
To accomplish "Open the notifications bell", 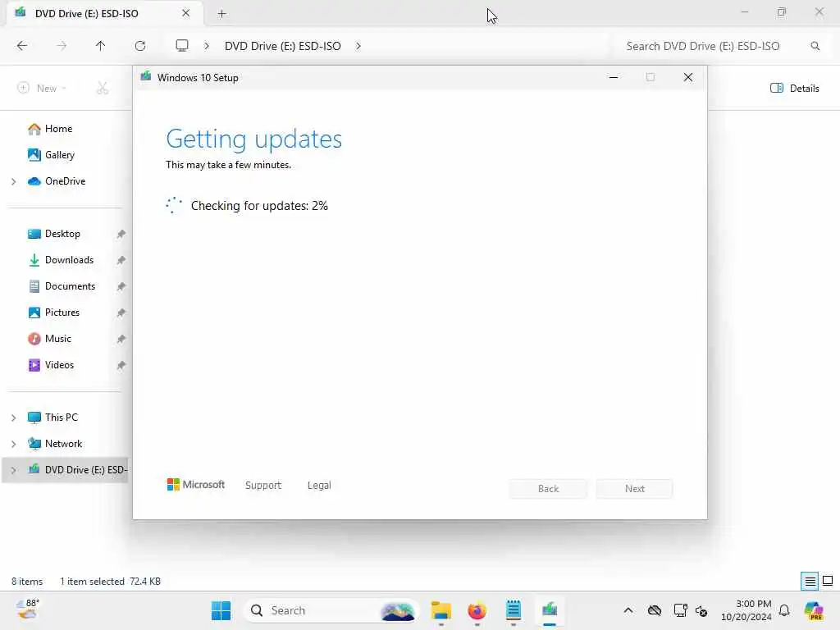I will coord(784,610).
